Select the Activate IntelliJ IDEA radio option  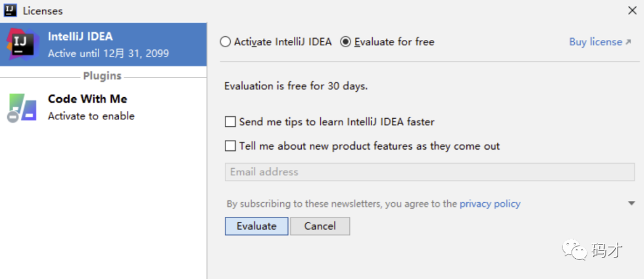[x=225, y=42]
